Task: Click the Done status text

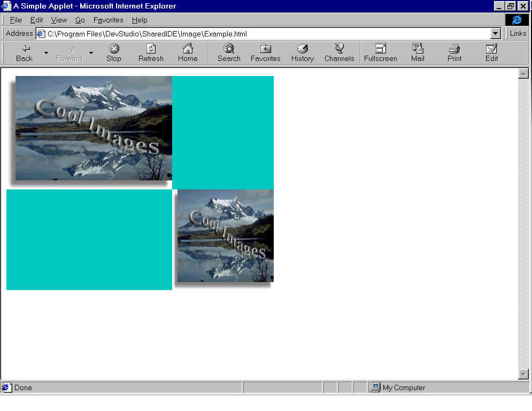Action: (23, 387)
